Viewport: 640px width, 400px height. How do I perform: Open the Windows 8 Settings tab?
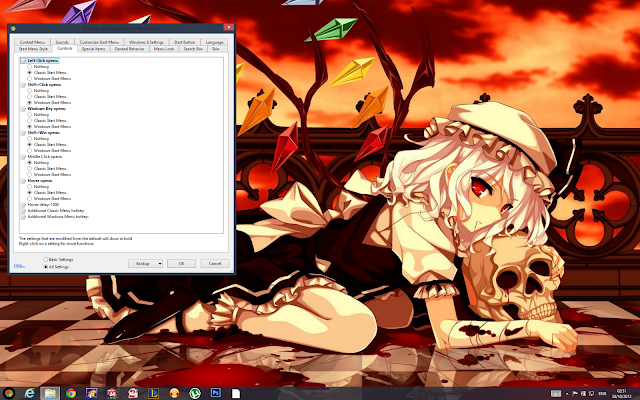coord(146,42)
